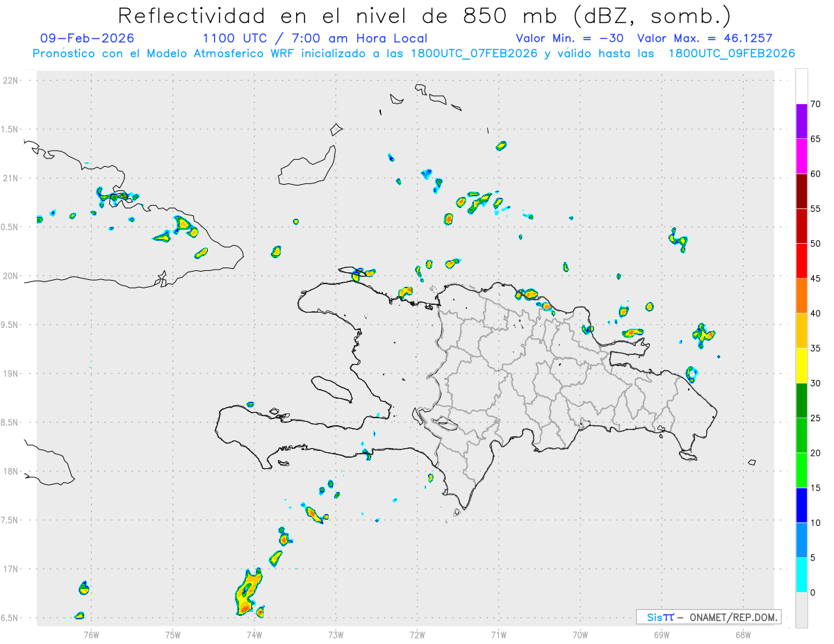
Task: Click the latitude label "20N"
Action: (11, 276)
